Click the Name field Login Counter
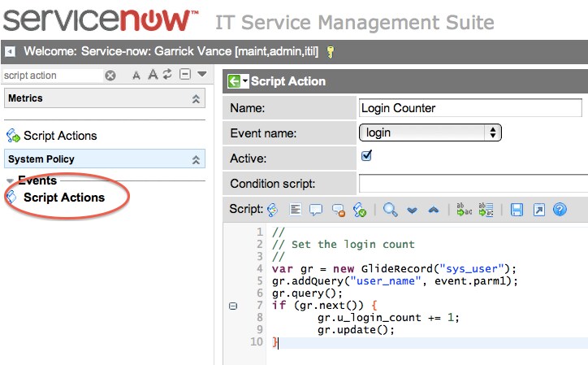 pyautogui.click(x=470, y=108)
